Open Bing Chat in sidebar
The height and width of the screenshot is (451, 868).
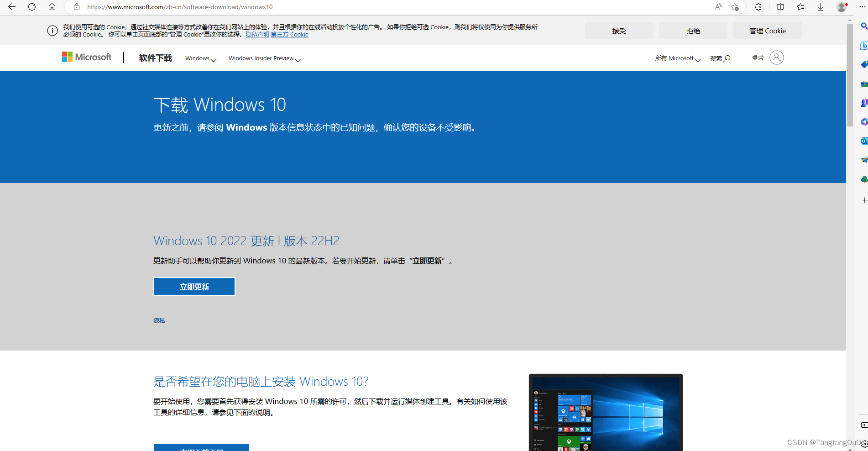(x=864, y=45)
